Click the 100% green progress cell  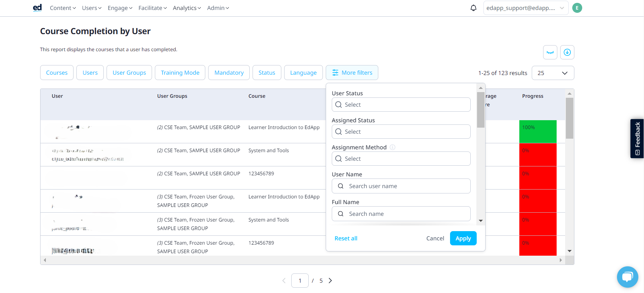(538, 132)
